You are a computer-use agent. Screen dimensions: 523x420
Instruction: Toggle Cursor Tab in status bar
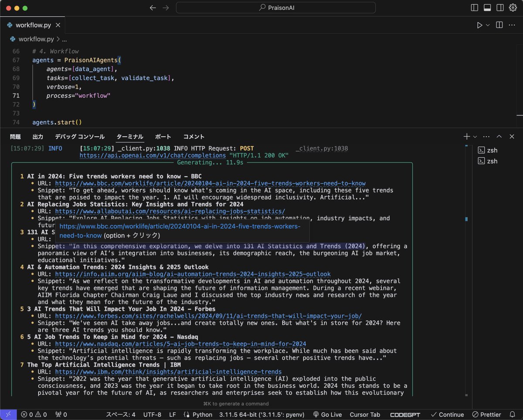point(365,415)
